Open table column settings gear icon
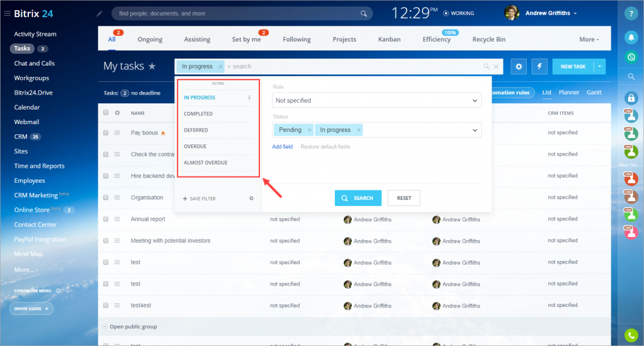The height and width of the screenshot is (346, 644). [x=118, y=113]
